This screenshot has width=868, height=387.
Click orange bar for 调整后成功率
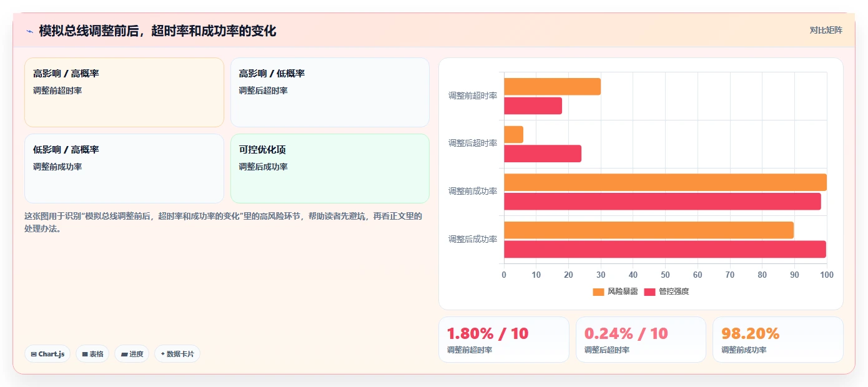649,230
